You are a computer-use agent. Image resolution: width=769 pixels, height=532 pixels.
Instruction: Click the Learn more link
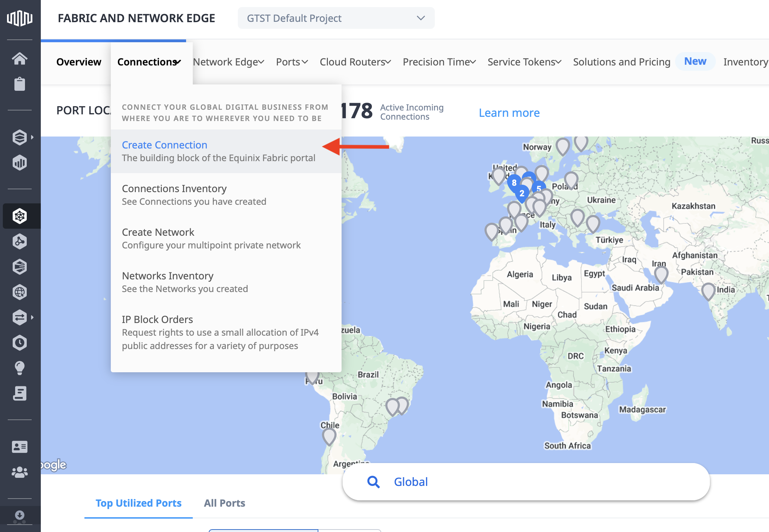point(509,113)
